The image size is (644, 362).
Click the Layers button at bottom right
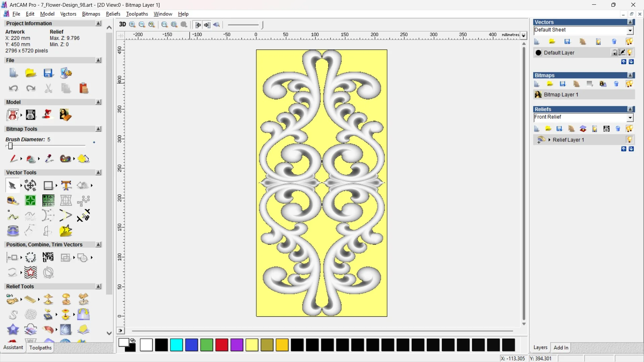coord(540,348)
